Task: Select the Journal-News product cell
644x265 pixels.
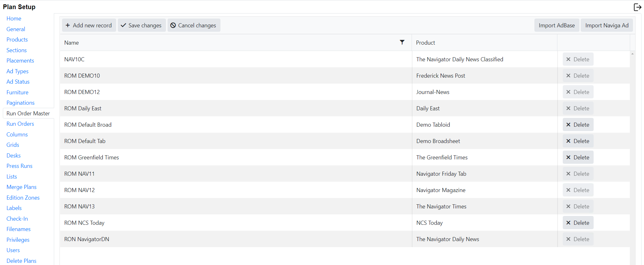Action: [x=433, y=92]
